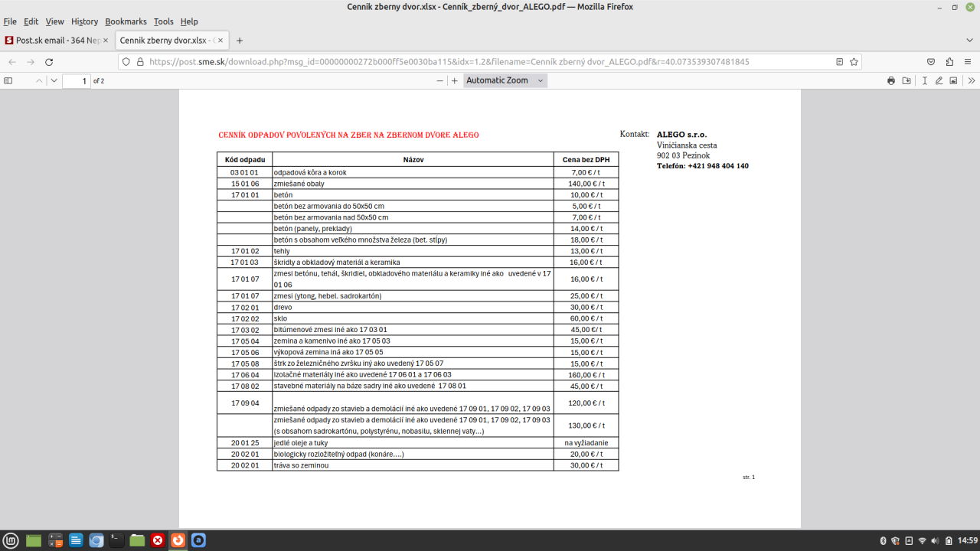Open the terminal from the taskbar
Viewport: 980px width, 551px height.
(116, 540)
